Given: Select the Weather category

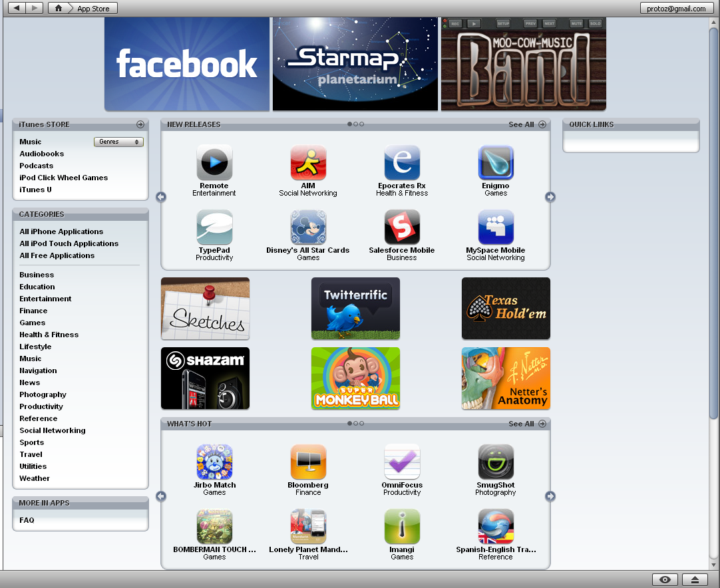Looking at the screenshot, I should pyautogui.click(x=35, y=478).
